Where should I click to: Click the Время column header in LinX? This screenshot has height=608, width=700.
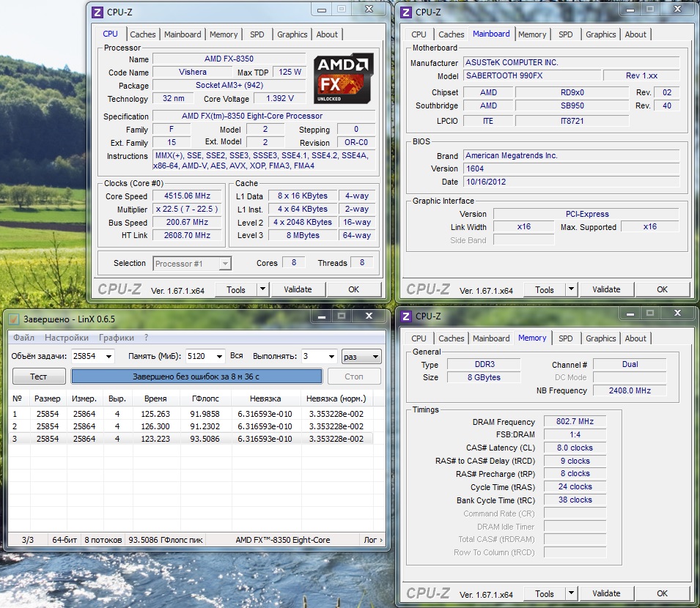pyautogui.click(x=155, y=398)
